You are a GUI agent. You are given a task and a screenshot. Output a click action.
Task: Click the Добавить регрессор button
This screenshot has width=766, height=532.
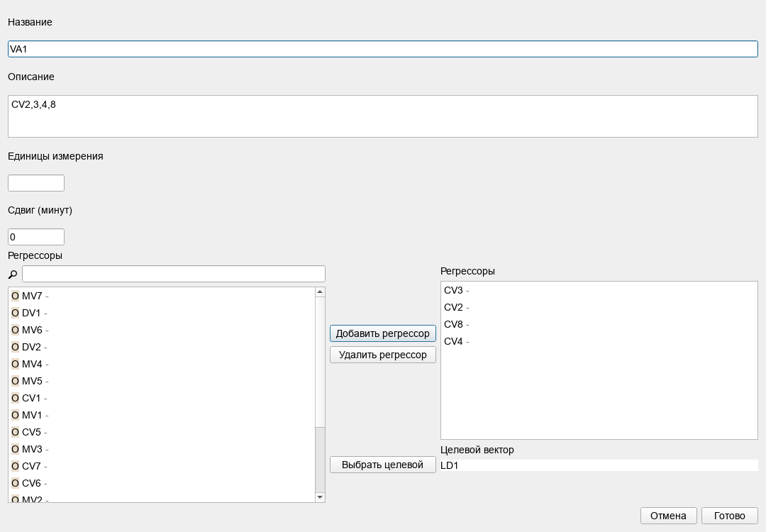(x=383, y=333)
